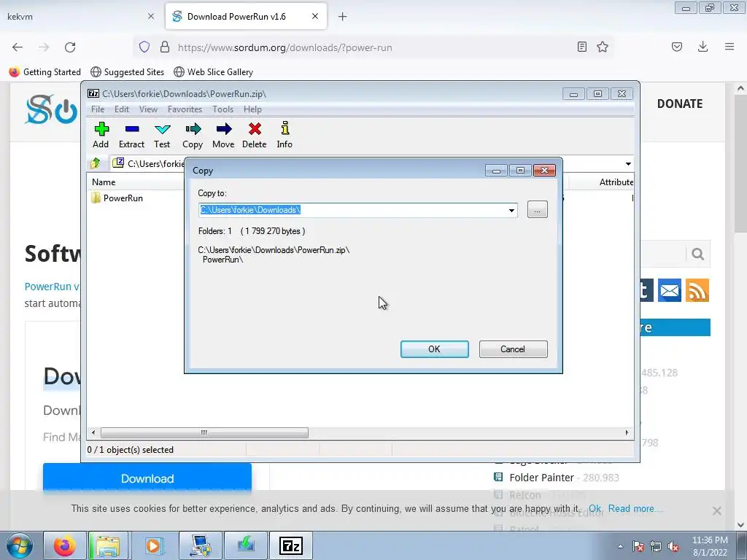
Task: Toggle reader view icon in address bar
Action: [581, 47]
